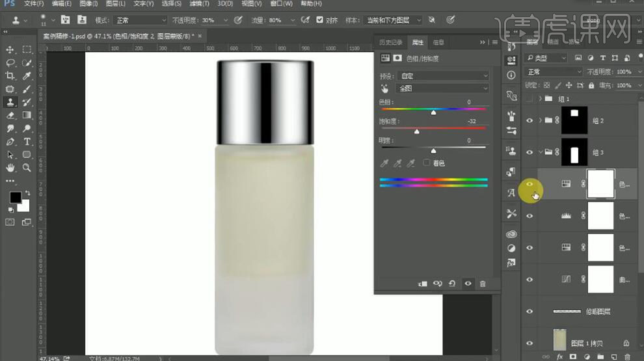
Task: Select the Eraser tool
Action: click(10, 115)
